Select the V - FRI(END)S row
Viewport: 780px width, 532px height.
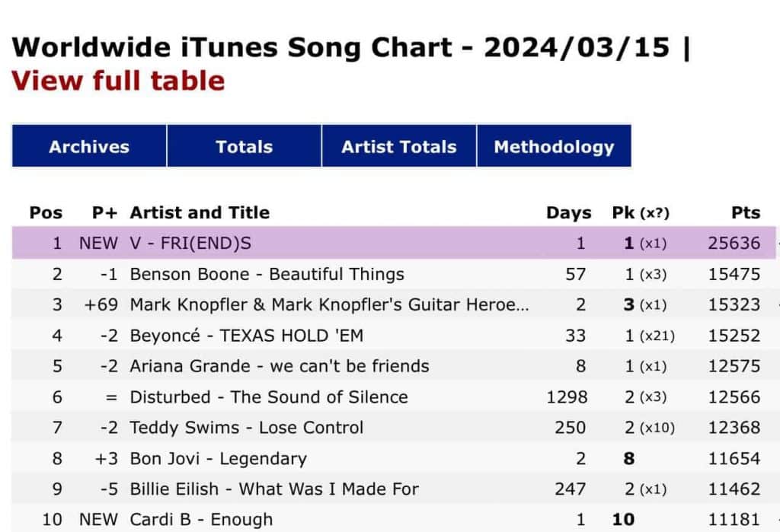pos(190,244)
